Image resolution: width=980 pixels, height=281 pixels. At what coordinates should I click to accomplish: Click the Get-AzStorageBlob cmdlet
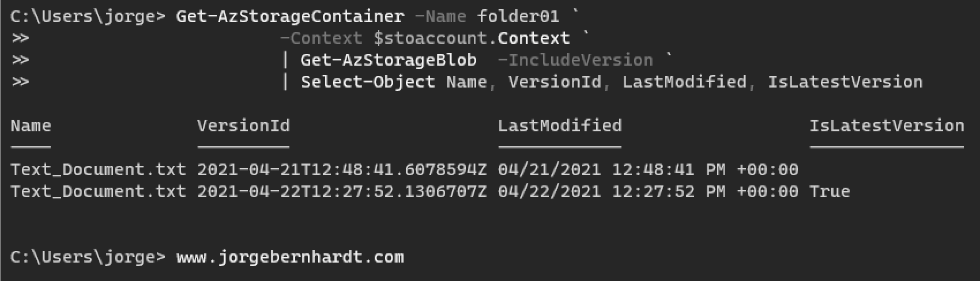click(389, 60)
